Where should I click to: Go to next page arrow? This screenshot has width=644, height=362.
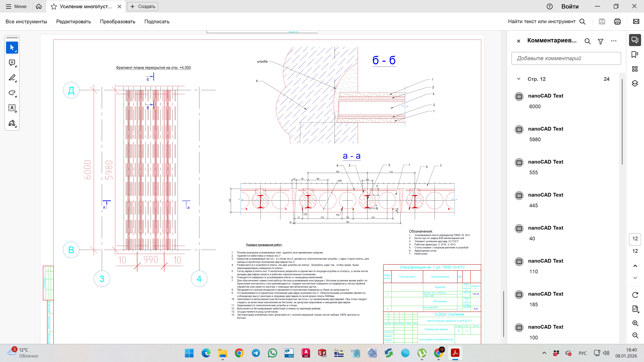tap(635, 278)
